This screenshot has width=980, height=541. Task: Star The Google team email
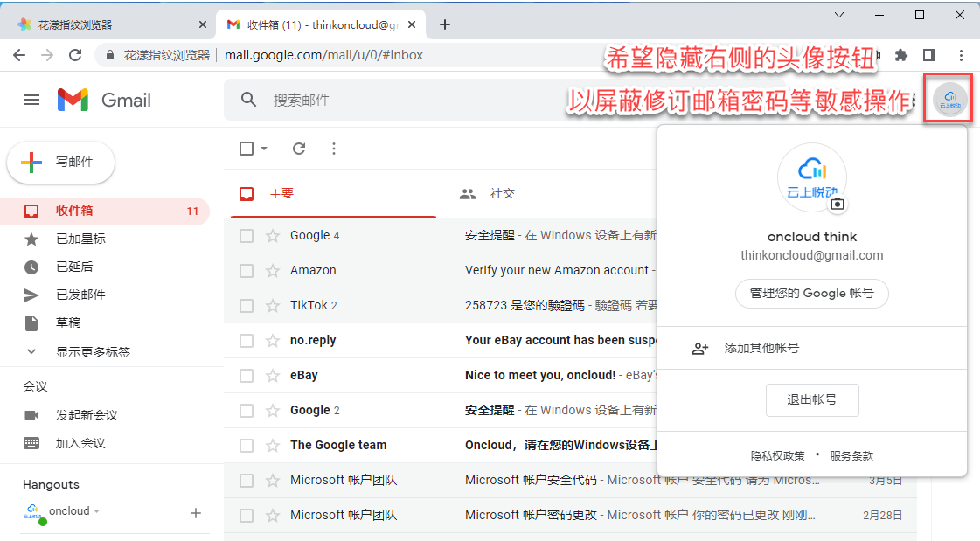coord(273,446)
